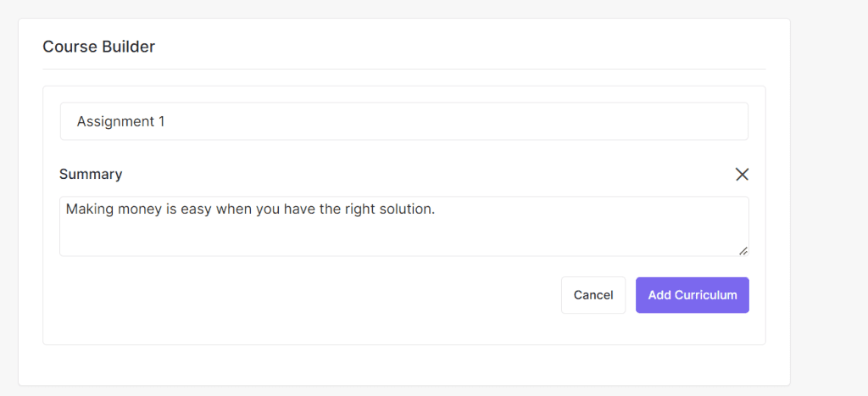
Task: Focus the Assignment 1 title field
Action: click(x=403, y=121)
